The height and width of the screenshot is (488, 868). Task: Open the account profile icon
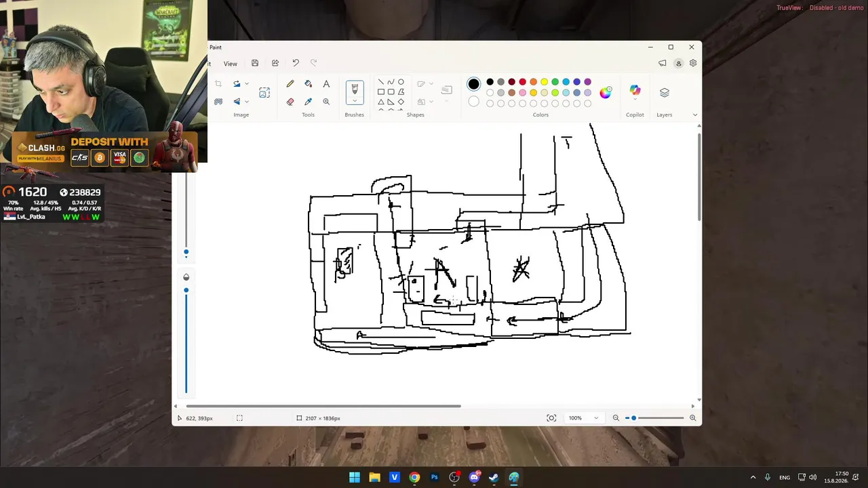click(678, 63)
